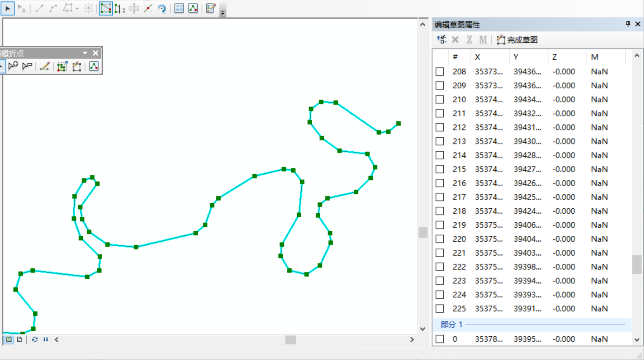Click the Rotate tool icon
This screenshot has height=360, width=644.
tap(162, 8)
